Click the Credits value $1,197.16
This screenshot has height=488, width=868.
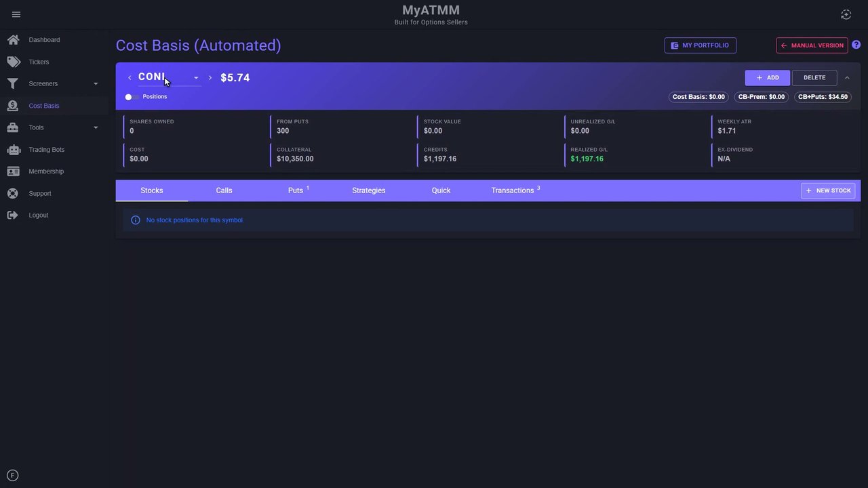pos(440,159)
